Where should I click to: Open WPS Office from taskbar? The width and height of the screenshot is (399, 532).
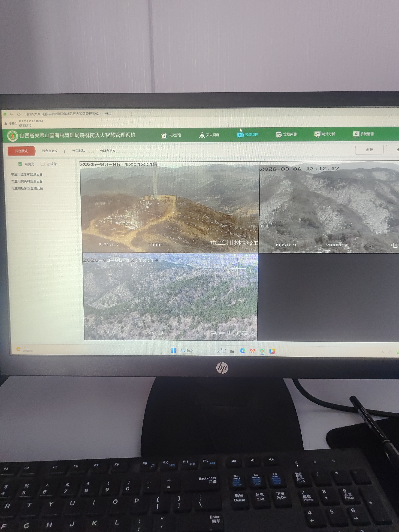pyautogui.click(x=252, y=351)
